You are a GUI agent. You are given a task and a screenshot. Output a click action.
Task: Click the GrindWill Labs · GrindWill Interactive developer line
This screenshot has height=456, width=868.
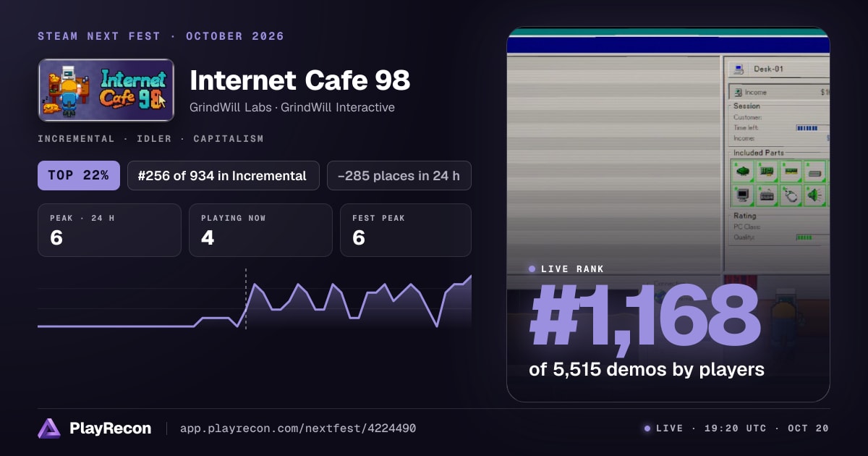(x=292, y=107)
